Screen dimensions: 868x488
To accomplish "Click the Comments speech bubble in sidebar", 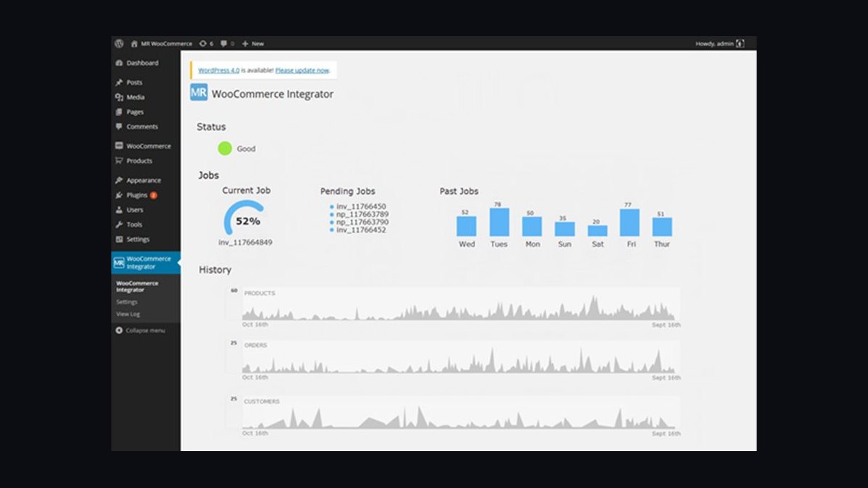I will pos(119,127).
